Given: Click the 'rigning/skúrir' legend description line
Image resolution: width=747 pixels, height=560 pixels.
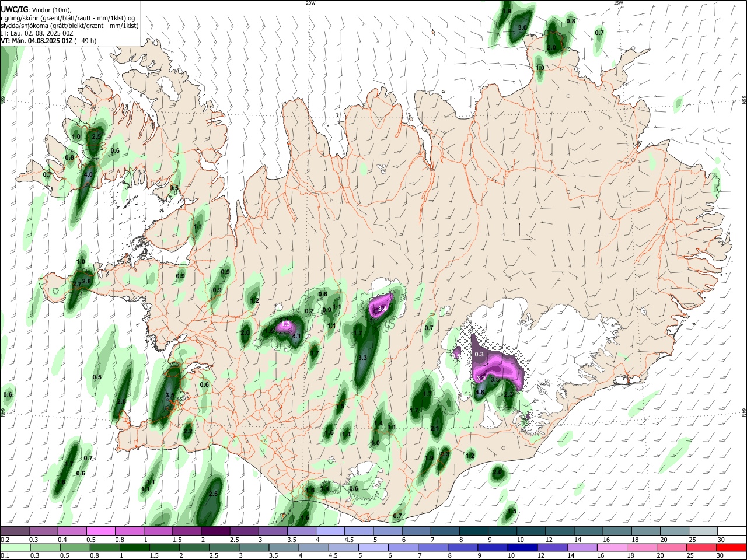Looking at the screenshot, I should coord(68,18).
